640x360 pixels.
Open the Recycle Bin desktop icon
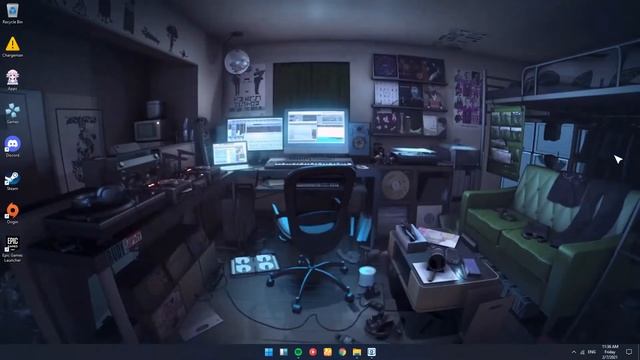(12, 13)
